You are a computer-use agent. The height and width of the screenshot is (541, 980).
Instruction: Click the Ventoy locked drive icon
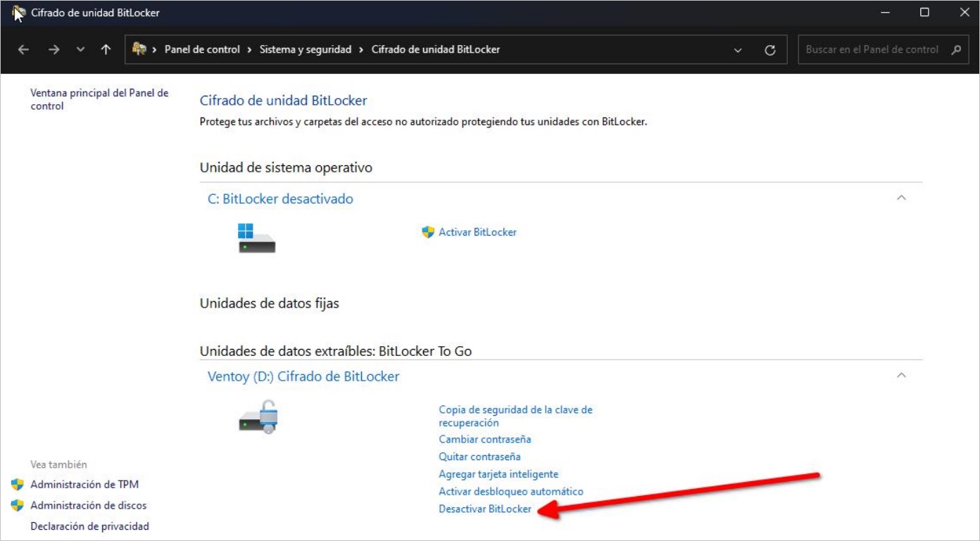[x=258, y=416]
